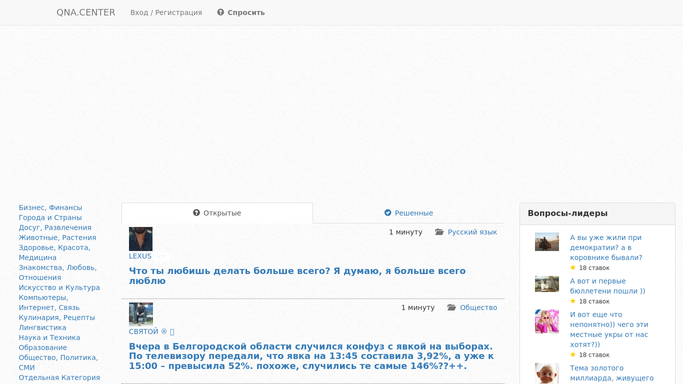
Task: Click the thumbnail beside the 'местные укры' question
Action: (547, 321)
